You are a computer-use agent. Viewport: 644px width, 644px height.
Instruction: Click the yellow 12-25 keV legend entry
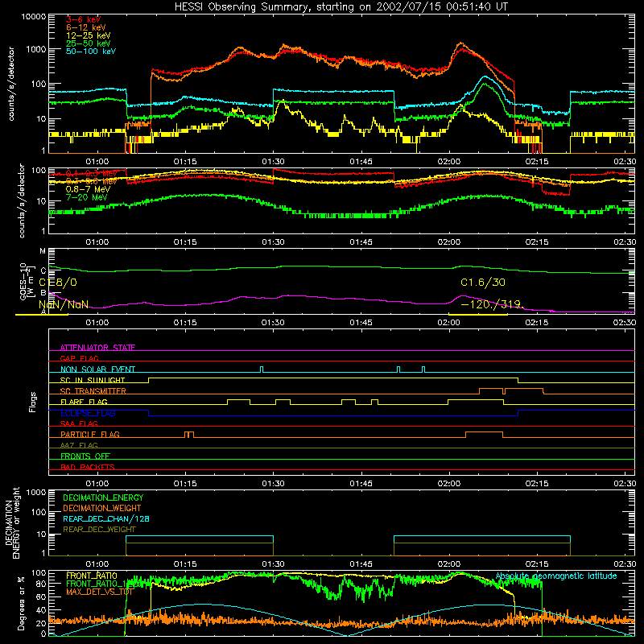click(x=89, y=35)
